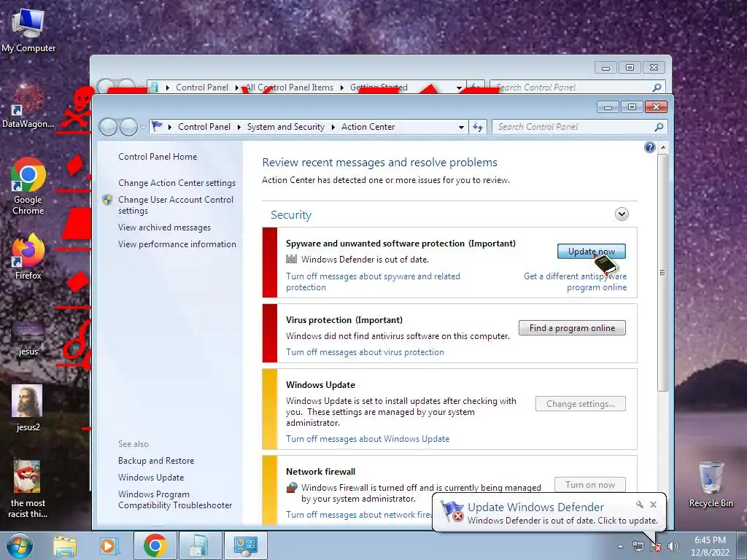Image resolution: width=747 pixels, height=560 pixels.
Task: Open the jesus2 image file
Action: point(28,408)
